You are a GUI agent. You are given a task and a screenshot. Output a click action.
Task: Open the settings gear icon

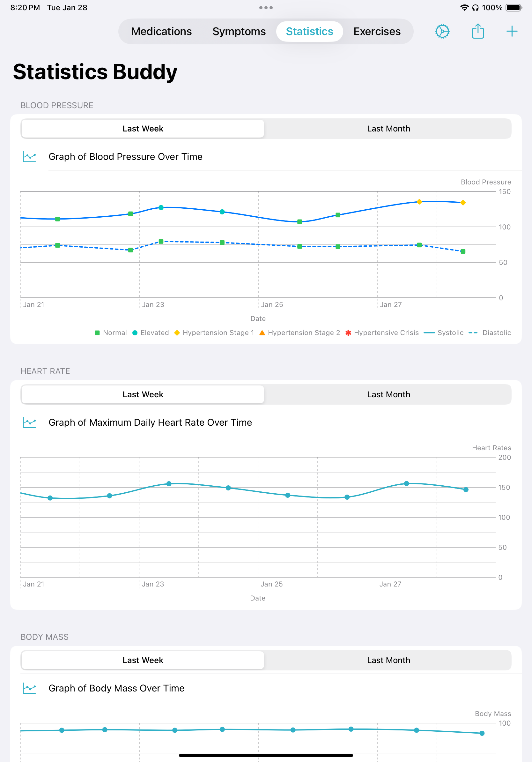(442, 31)
